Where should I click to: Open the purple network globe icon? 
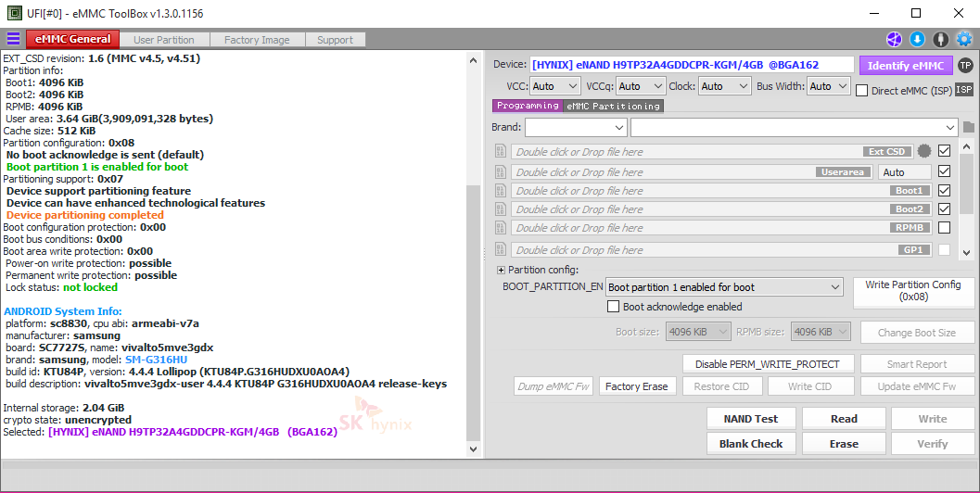click(895, 39)
